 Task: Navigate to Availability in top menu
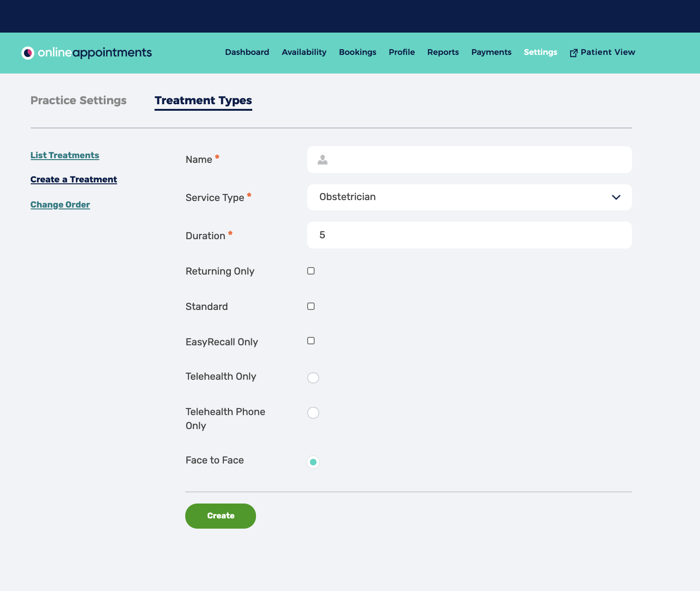pyautogui.click(x=304, y=52)
